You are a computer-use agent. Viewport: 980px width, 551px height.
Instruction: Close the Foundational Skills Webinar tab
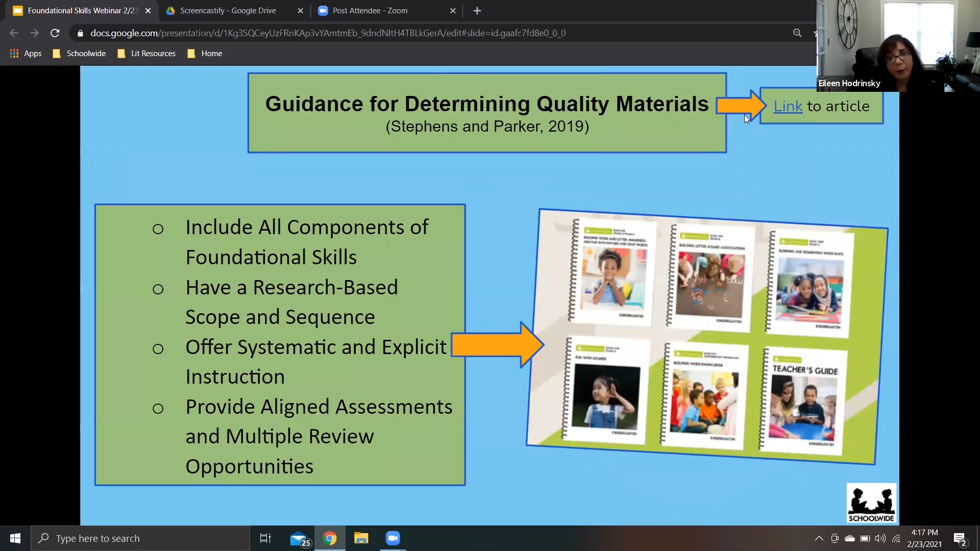point(148,11)
